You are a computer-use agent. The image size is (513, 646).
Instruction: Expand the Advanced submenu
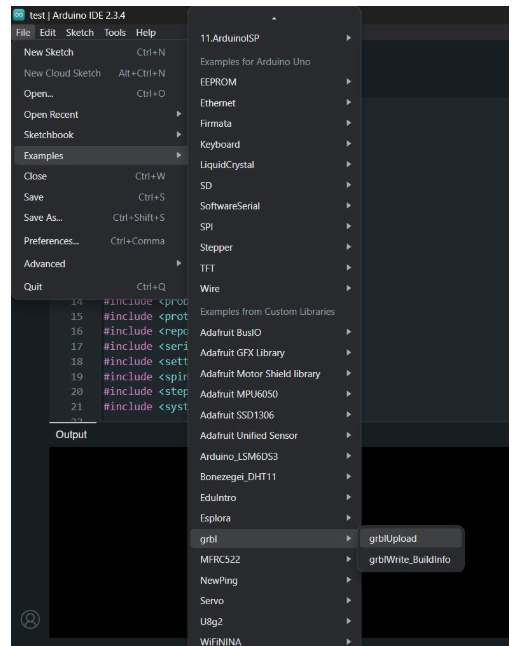pos(101,264)
